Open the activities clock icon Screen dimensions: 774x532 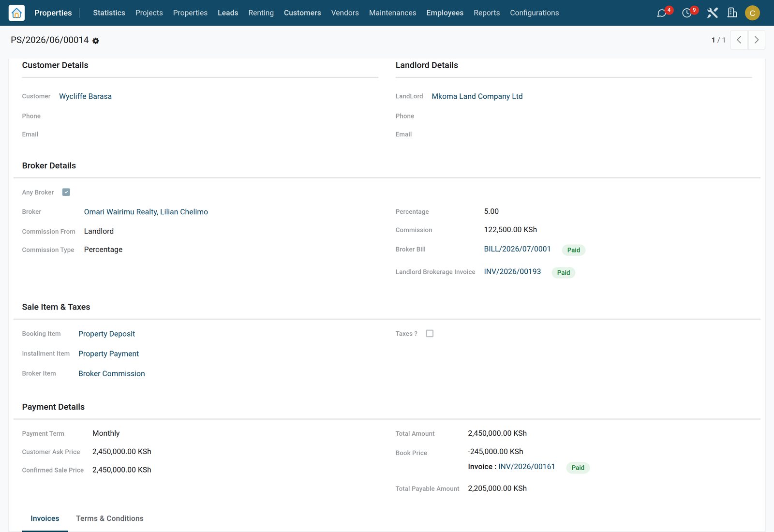pos(687,13)
